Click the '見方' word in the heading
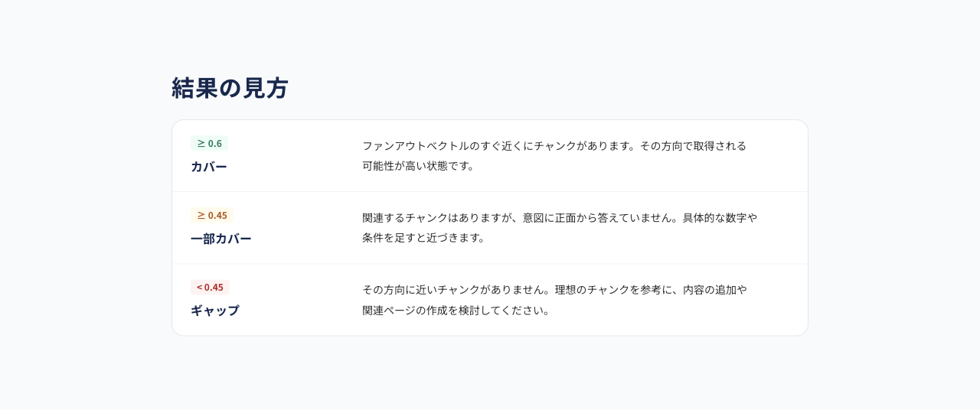The image size is (980, 410). 265,88
